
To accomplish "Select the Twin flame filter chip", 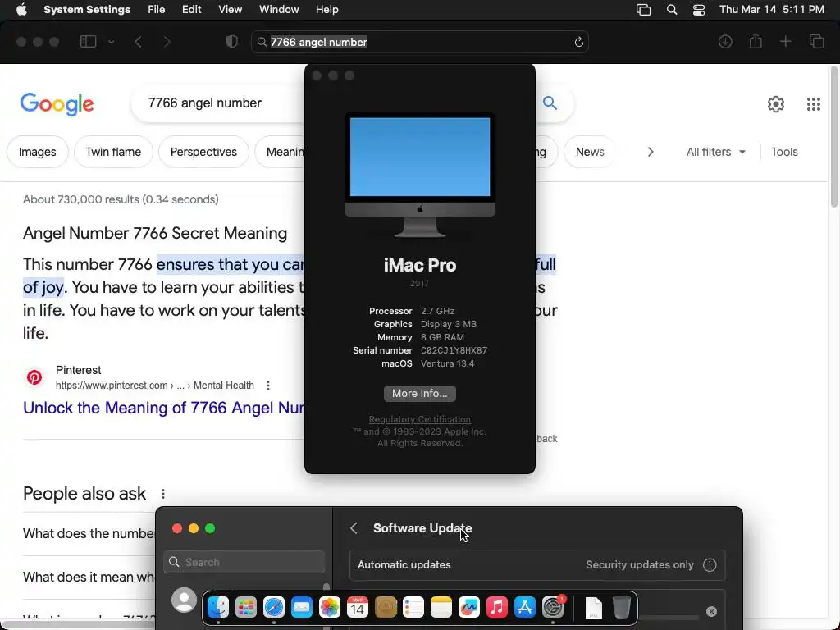I will [x=113, y=152].
